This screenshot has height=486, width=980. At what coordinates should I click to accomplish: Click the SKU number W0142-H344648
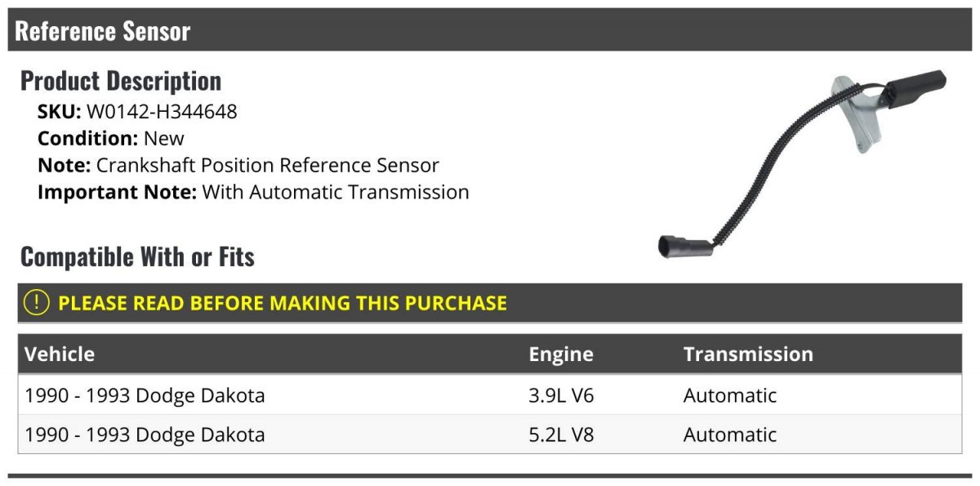162,112
